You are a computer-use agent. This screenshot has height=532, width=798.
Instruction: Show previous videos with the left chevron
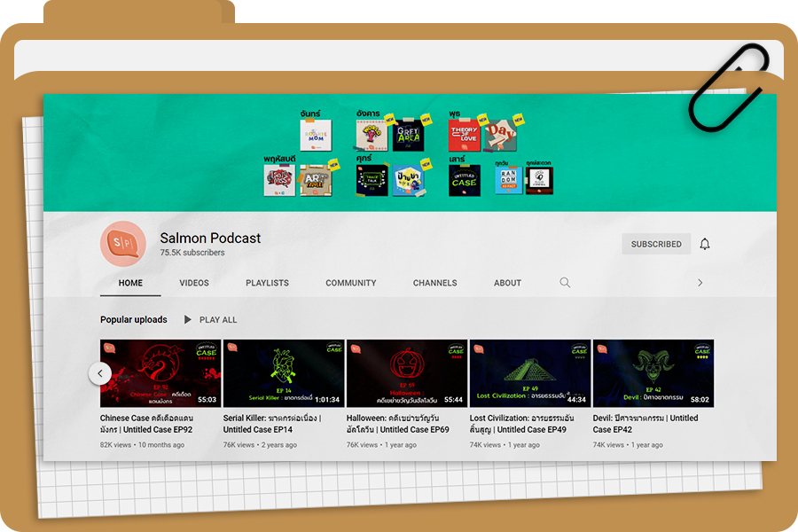[99, 373]
